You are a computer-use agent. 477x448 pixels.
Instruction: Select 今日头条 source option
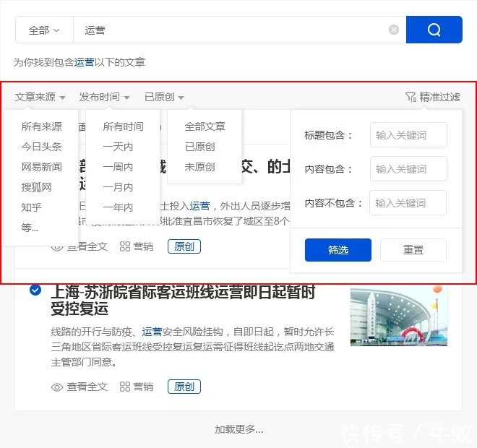42,147
